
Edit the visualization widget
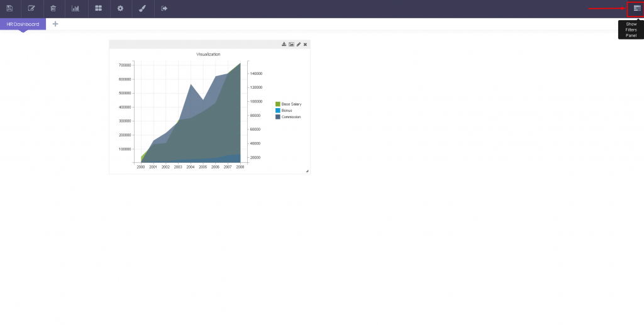point(299,45)
